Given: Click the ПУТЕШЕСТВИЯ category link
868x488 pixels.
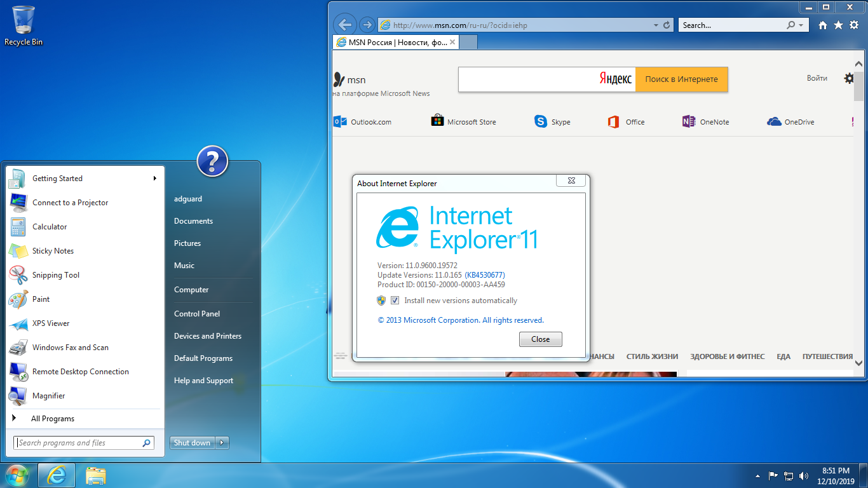Looking at the screenshot, I should click(x=827, y=356).
